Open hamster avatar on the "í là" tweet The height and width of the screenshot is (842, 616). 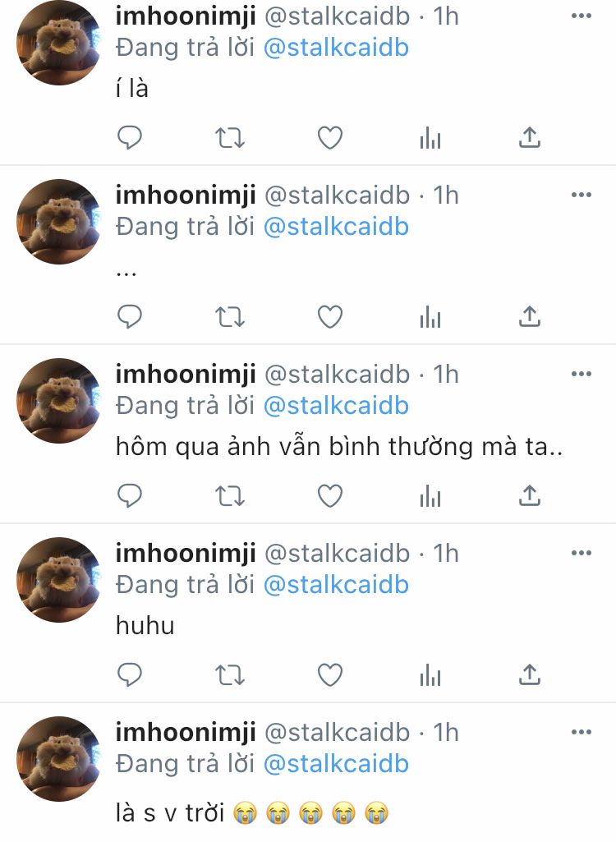pyautogui.click(x=58, y=43)
